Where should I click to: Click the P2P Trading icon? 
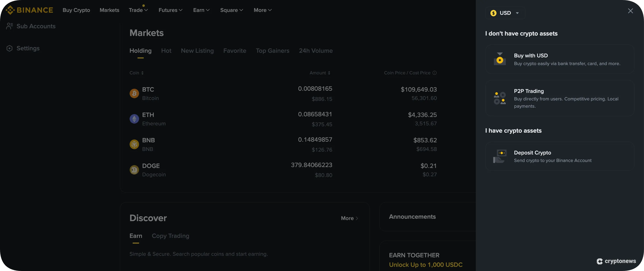pos(500,98)
